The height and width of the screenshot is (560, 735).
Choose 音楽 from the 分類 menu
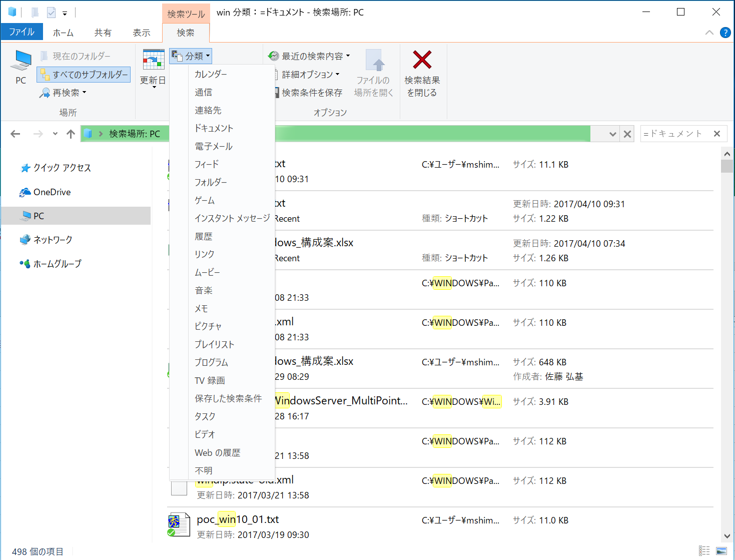[x=222, y=290]
